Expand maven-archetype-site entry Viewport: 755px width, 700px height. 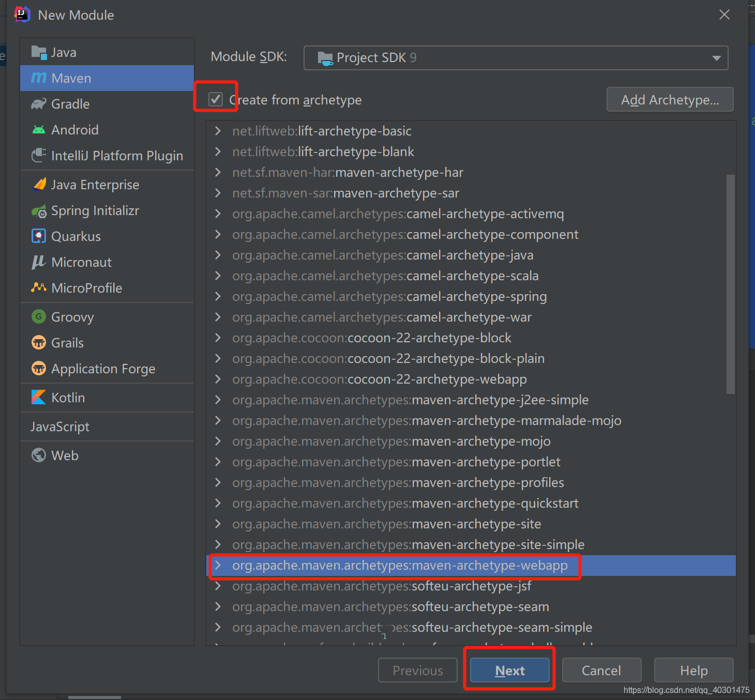(x=218, y=524)
